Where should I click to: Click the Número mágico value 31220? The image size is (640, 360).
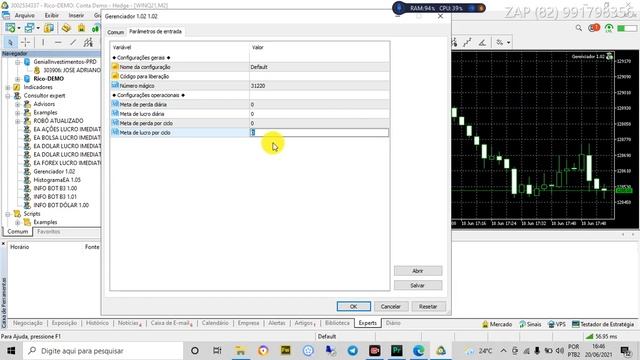258,86
